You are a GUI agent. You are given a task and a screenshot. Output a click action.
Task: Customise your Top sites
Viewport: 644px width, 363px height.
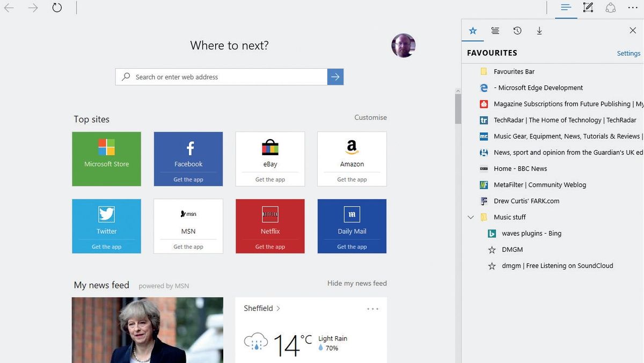370,117
